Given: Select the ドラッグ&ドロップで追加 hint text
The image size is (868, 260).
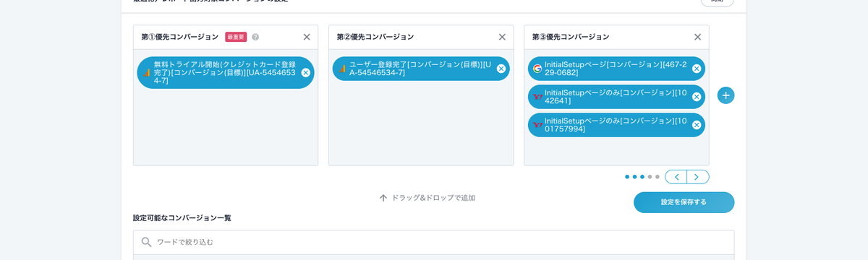Looking at the screenshot, I should coord(433,198).
